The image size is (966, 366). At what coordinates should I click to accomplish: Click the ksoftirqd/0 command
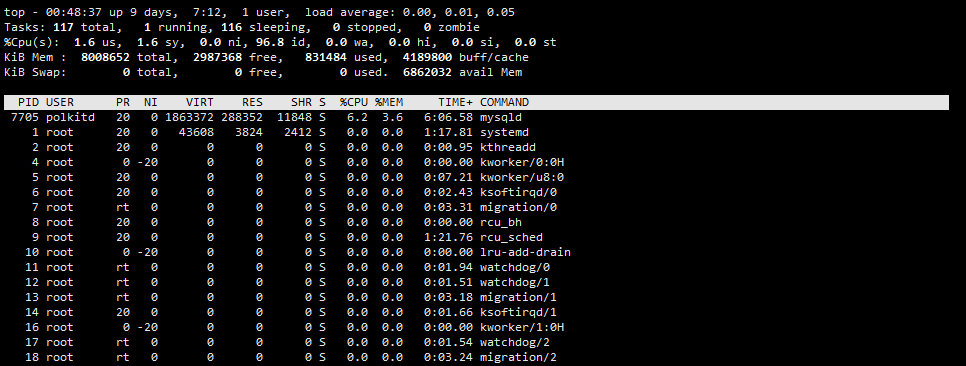pos(518,192)
